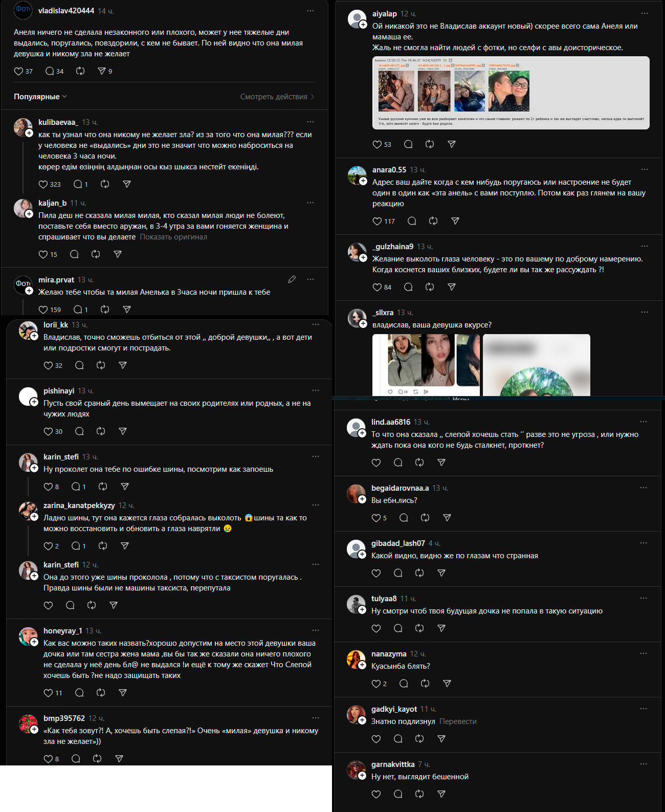
Task: Share aiyalap's comment via send icon
Action: pyautogui.click(x=452, y=144)
